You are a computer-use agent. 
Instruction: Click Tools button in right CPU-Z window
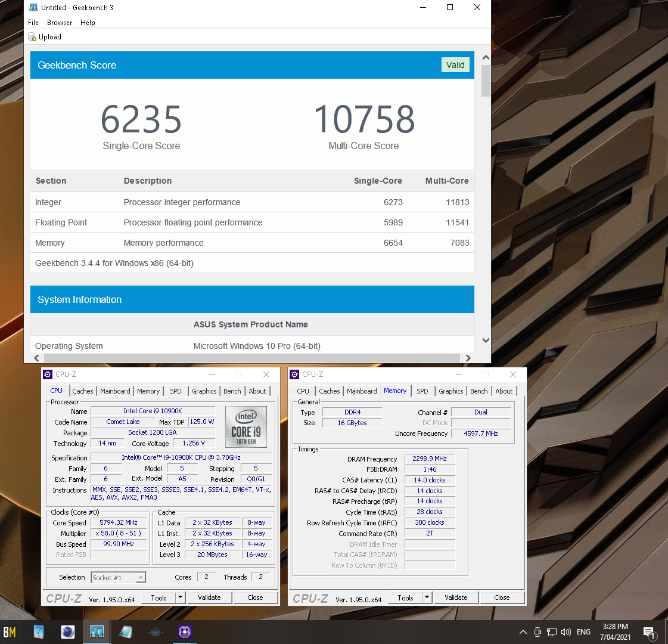(x=405, y=598)
